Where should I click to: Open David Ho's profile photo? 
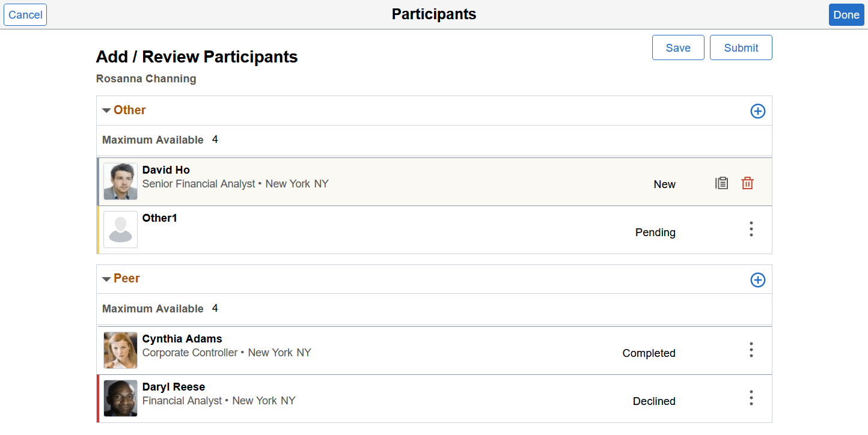pyautogui.click(x=120, y=181)
